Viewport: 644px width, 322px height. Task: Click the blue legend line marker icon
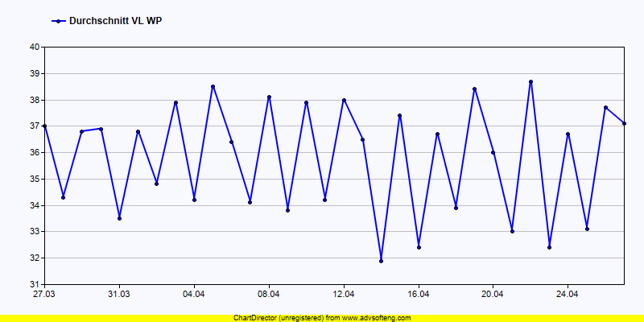pyautogui.click(x=57, y=21)
